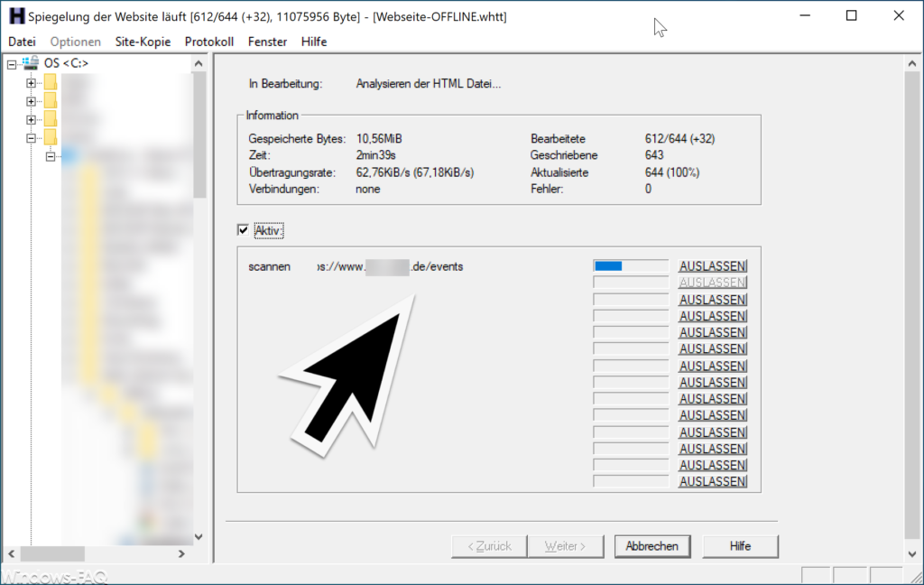Open the Site-Kopie menu
924x585 pixels.
(x=143, y=42)
